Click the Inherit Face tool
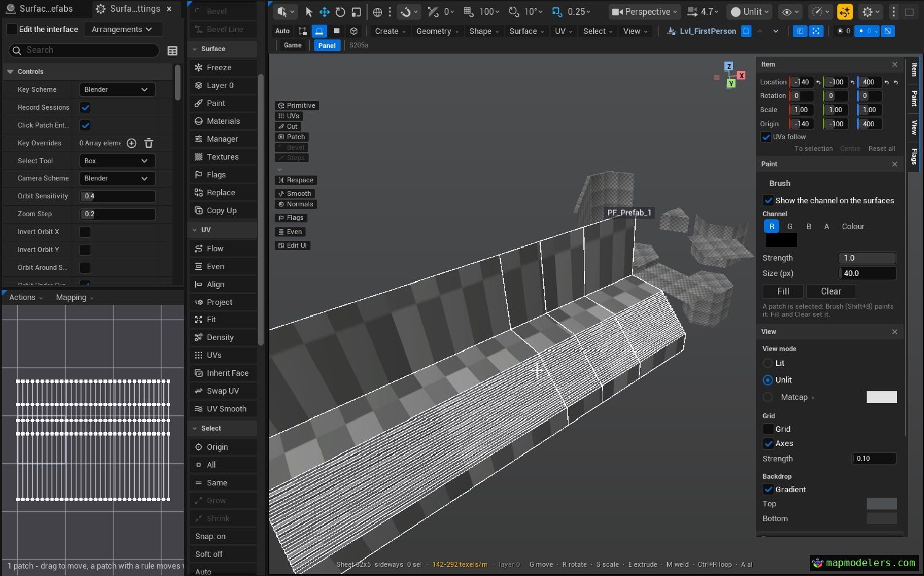The image size is (924, 576). [x=223, y=373]
